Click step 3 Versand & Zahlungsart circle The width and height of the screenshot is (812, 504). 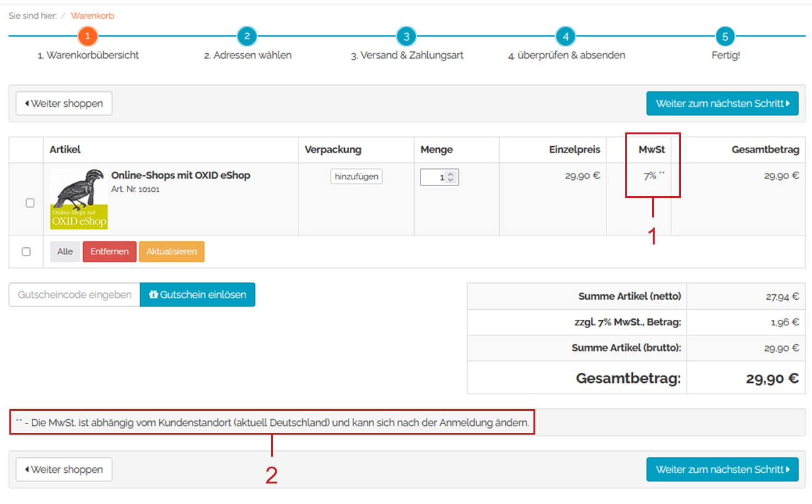click(406, 36)
